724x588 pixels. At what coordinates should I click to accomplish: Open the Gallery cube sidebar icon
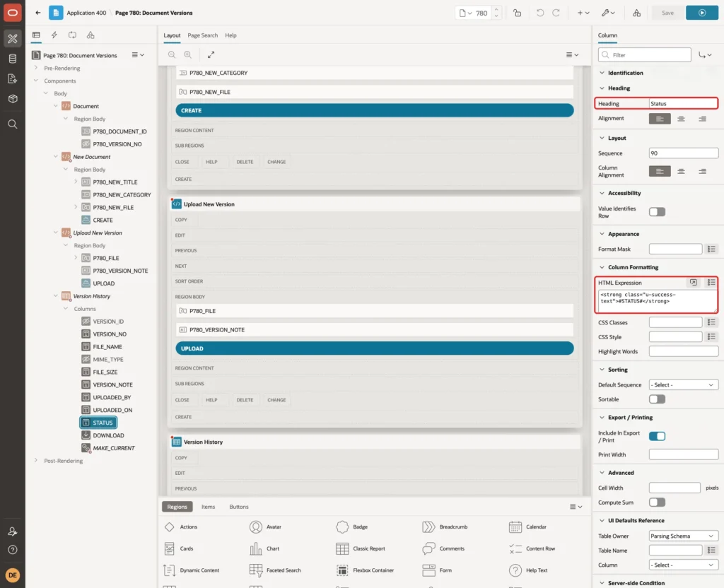13,99
